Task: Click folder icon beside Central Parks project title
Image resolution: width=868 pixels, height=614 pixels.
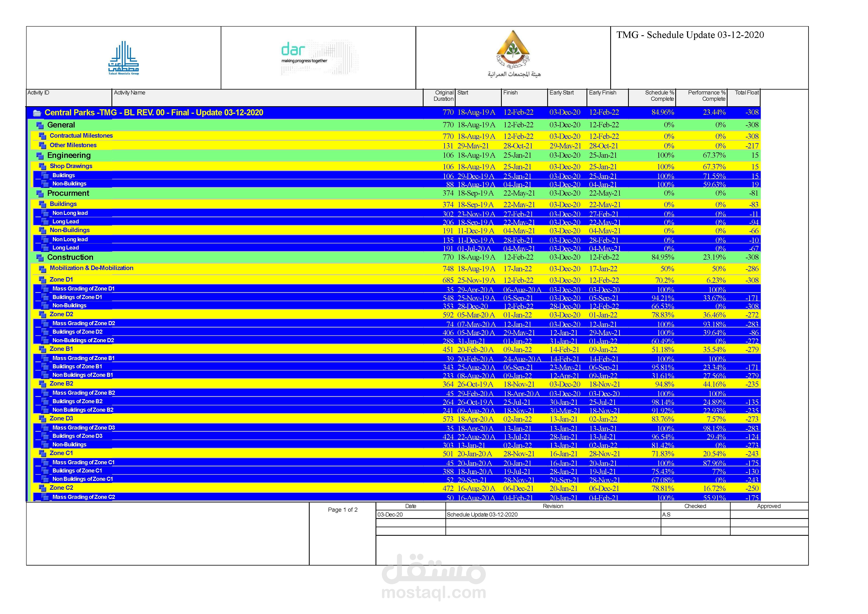Action: [x=37, y=113]
